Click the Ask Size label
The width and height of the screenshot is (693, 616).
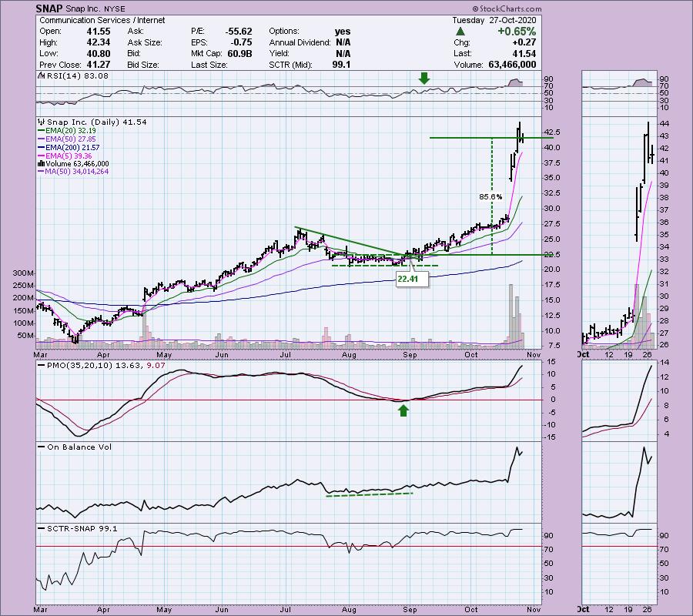click(x=145, y=42)
